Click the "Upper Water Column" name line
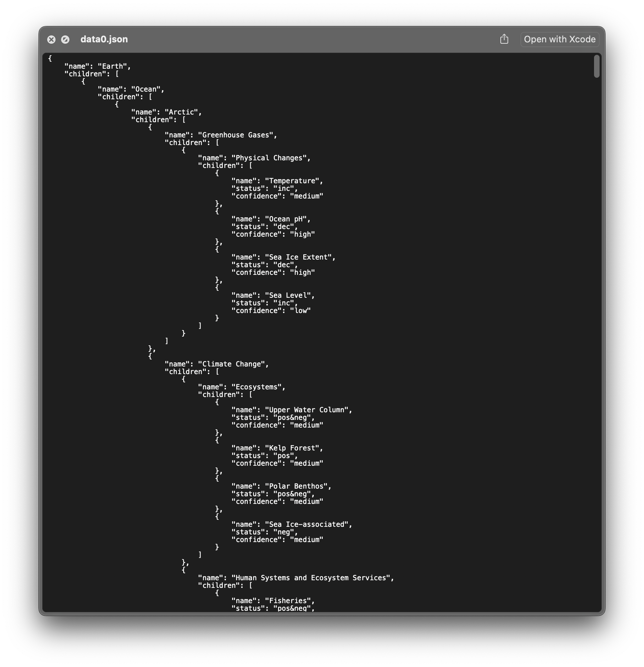Screen dimensions: 644x667 pos(291,410)
